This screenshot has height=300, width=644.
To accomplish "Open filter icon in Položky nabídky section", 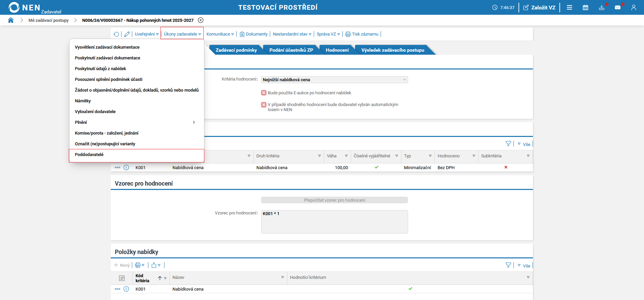I will tap(508, 265).
